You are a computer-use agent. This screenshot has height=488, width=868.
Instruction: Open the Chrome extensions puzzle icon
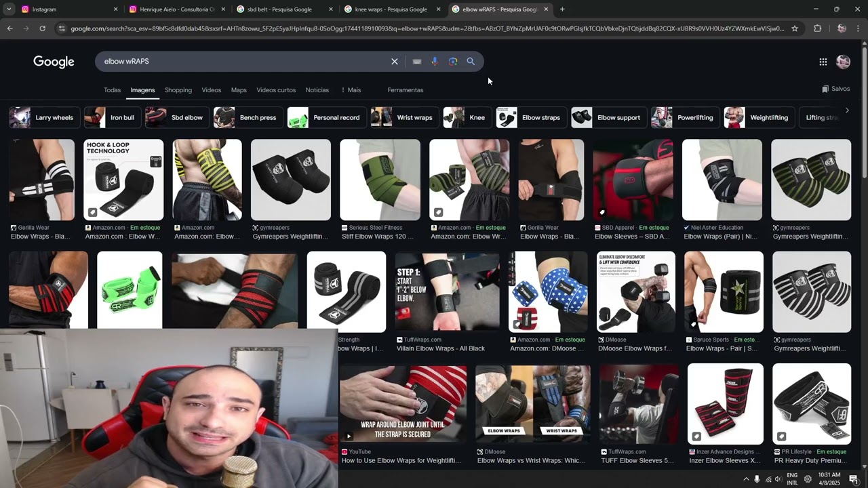pyautogui.click(x=817, y=28)
